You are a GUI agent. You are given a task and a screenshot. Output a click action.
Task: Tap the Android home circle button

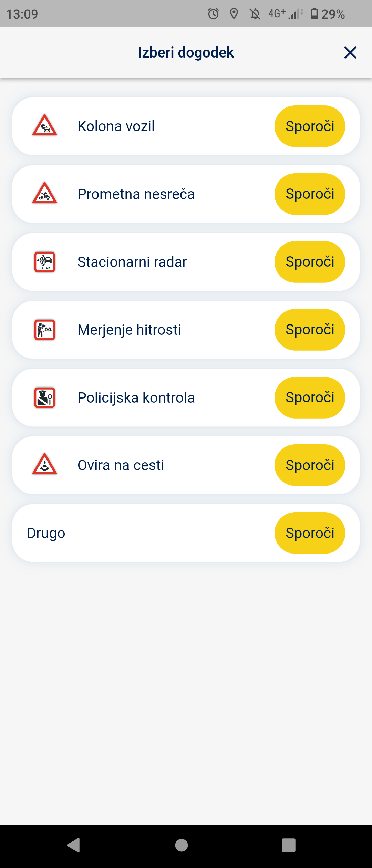point(182,845)
